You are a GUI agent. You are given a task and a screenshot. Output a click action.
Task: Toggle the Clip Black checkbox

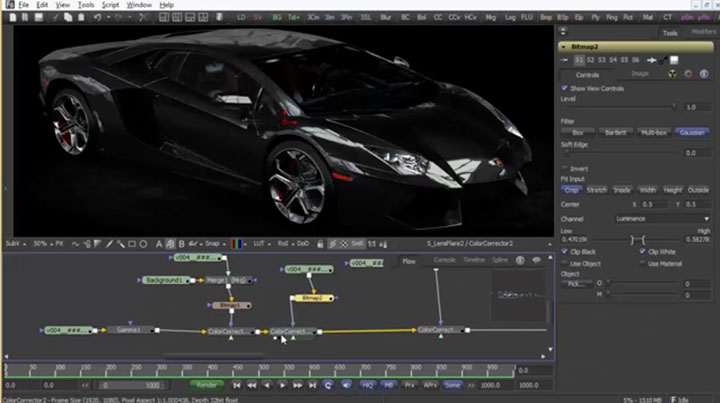[564, 252]
